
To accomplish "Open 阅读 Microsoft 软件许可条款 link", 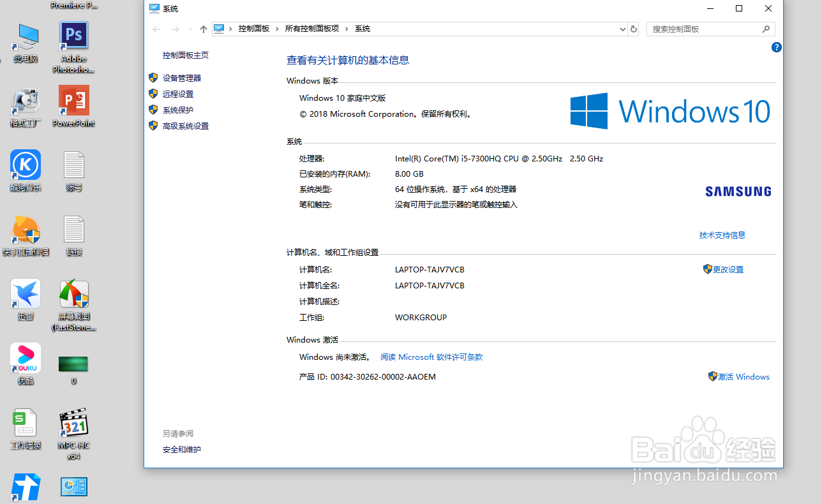I will (431, 357).
